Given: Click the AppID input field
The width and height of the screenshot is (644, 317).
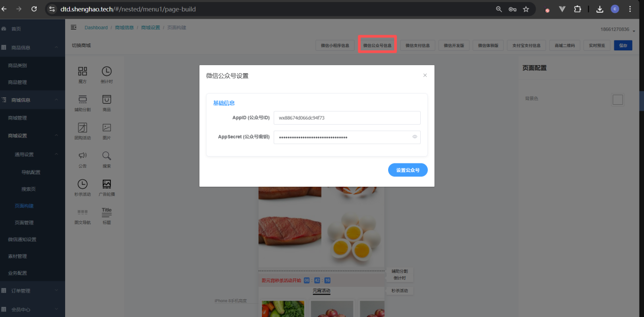Looking at the screenshot, I should coord(346,118).
